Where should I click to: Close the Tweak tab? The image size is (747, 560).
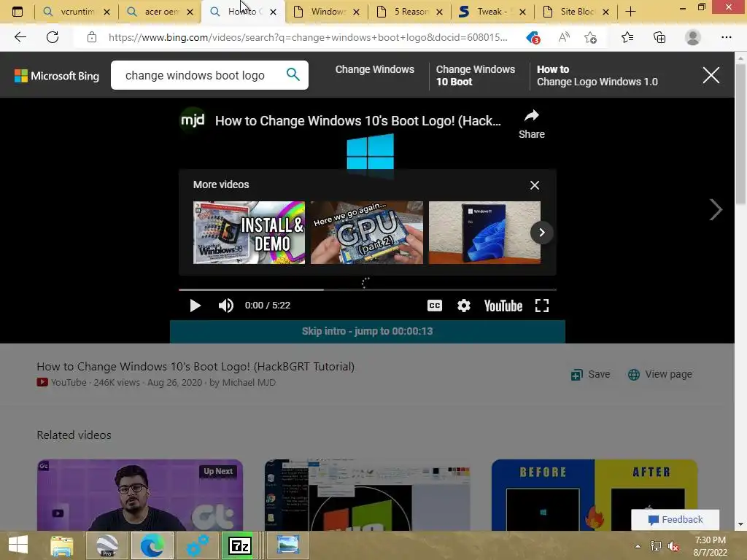click(x=522, y=12)
